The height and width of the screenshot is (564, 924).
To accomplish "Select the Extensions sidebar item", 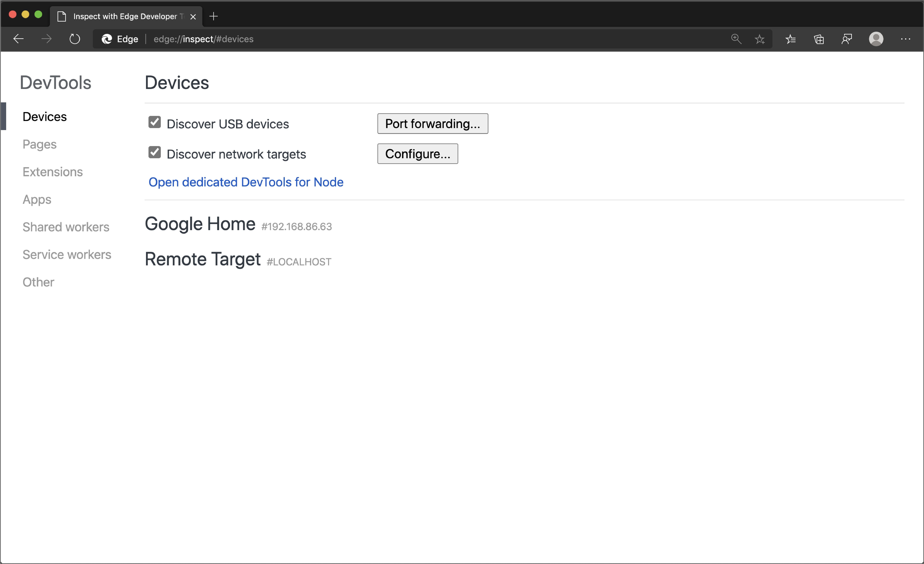I will pos(52,172).
